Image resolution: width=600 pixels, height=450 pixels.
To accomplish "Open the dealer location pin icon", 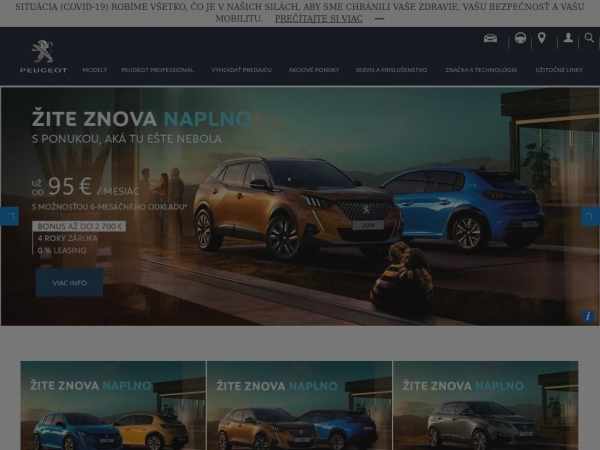I will (541, 38).
